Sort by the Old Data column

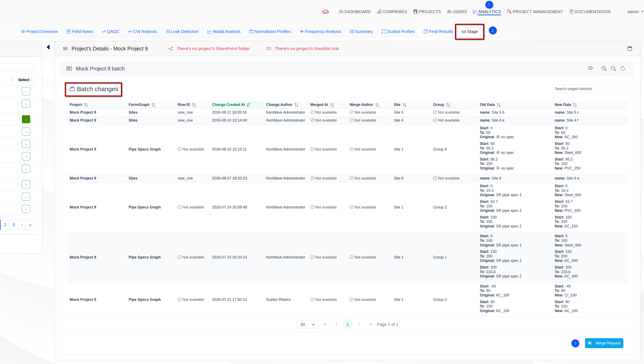coord(499,105)
